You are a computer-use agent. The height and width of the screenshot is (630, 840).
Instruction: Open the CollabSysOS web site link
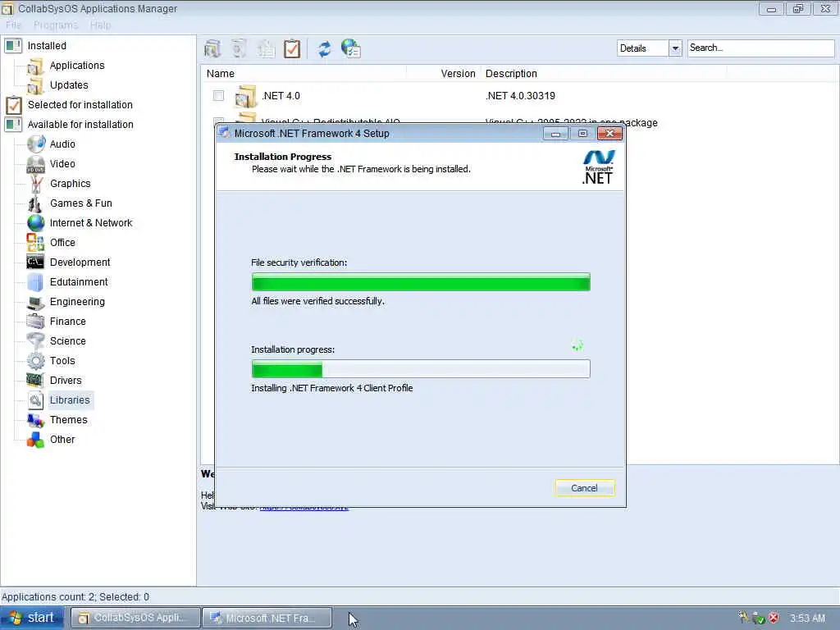304,506
